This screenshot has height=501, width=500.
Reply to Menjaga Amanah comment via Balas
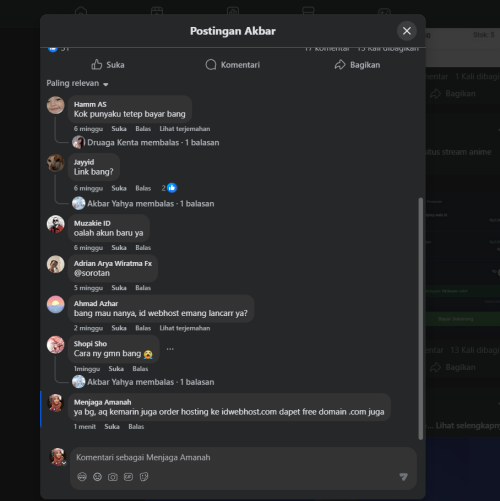(136, 427)
